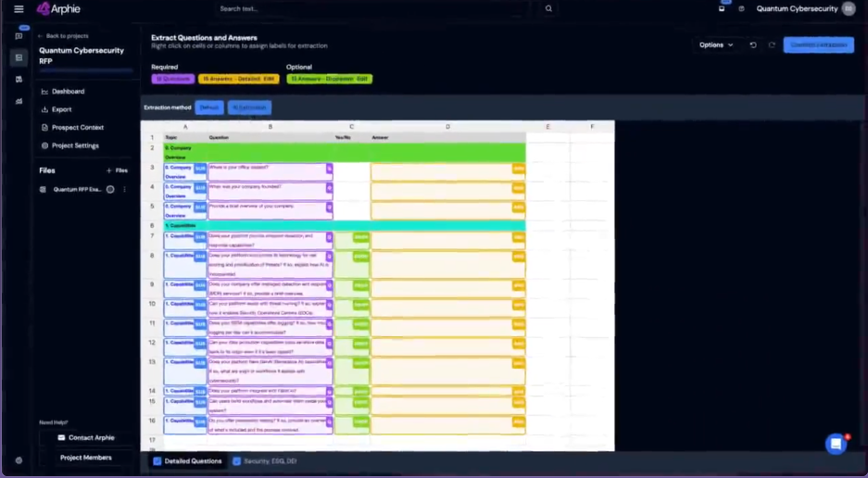The width and height of the screenshot is (868, 478).
Task: Click the green yes/no tag on row 12
Action: pyautogui.click(x=361, y=344)
